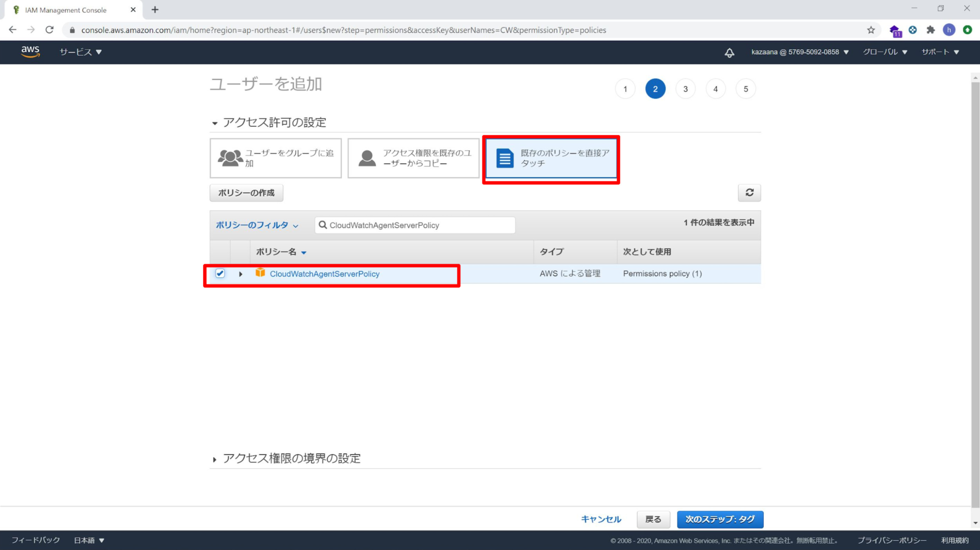980x550 pixels.
Task: Open the kazaana account menu
Action: click(x=799, y=52)
